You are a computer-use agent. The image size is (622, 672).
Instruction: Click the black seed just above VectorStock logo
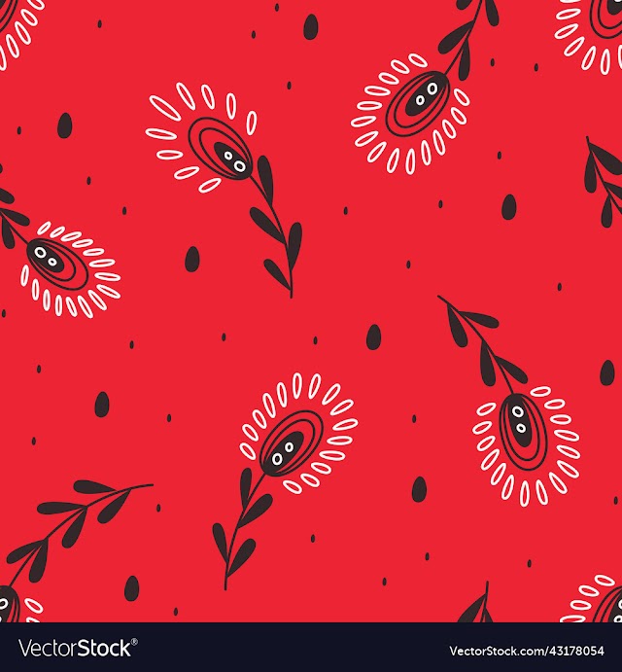point(132,588)
